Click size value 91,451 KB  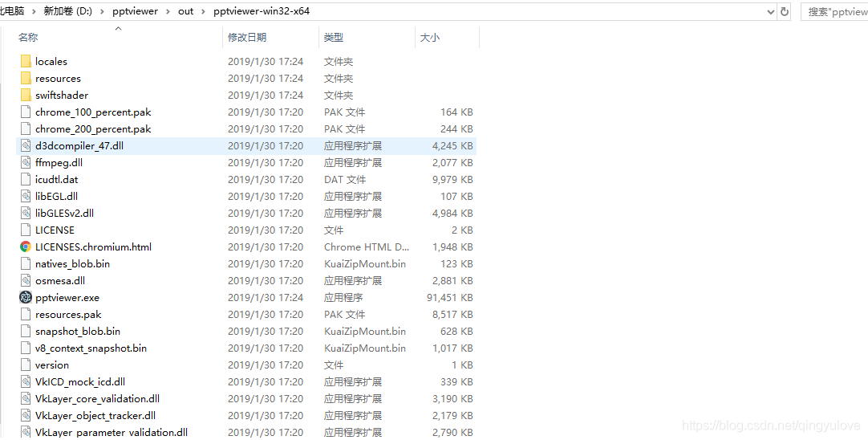[x=449, y=298]
